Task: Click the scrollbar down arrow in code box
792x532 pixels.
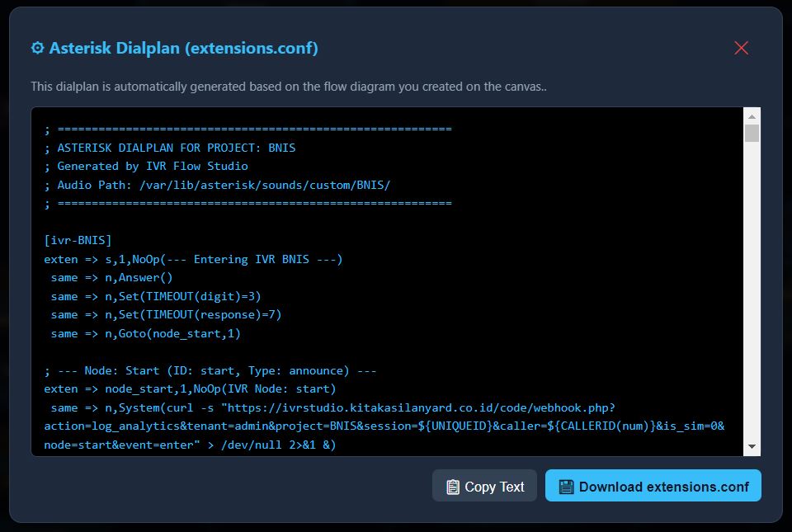Action: coord(752,447)
